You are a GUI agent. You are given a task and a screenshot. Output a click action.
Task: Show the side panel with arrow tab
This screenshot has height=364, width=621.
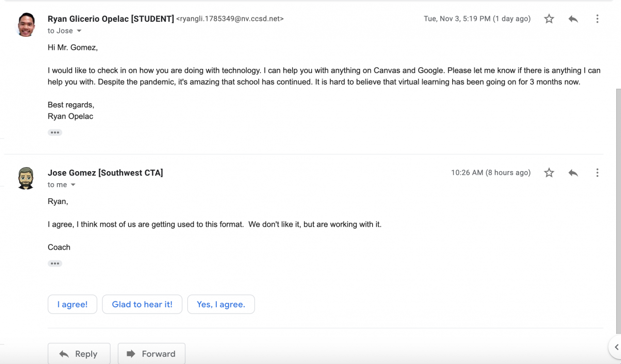(x=616, y=347)
